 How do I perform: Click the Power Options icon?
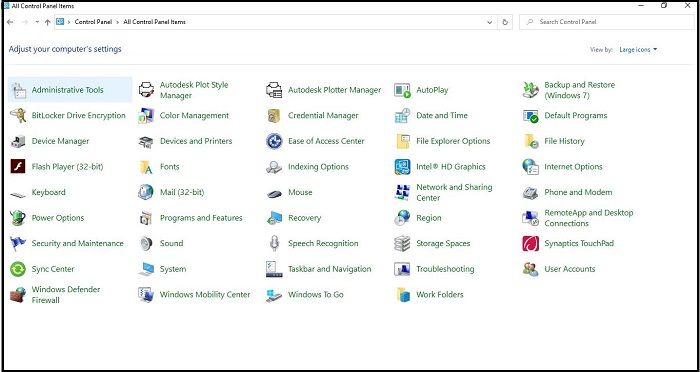[18, 218]
